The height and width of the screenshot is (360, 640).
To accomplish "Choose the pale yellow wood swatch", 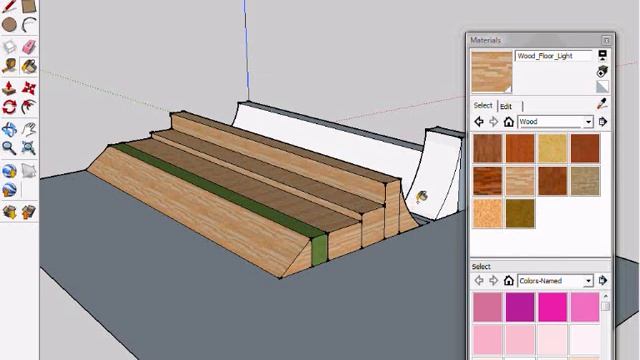I will tap(553, 149).
